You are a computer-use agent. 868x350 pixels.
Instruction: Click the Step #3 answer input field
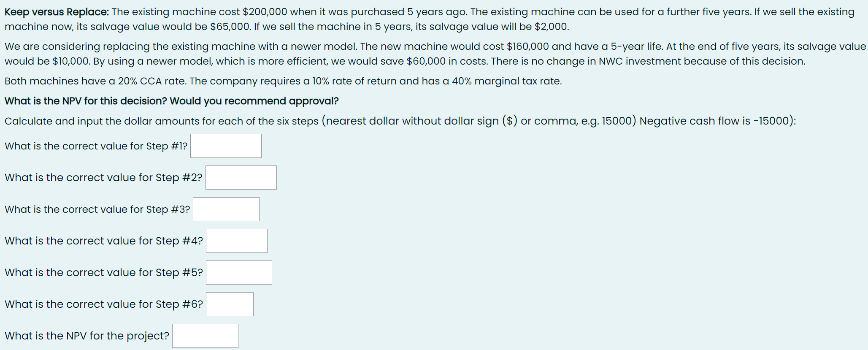point(226,209)
